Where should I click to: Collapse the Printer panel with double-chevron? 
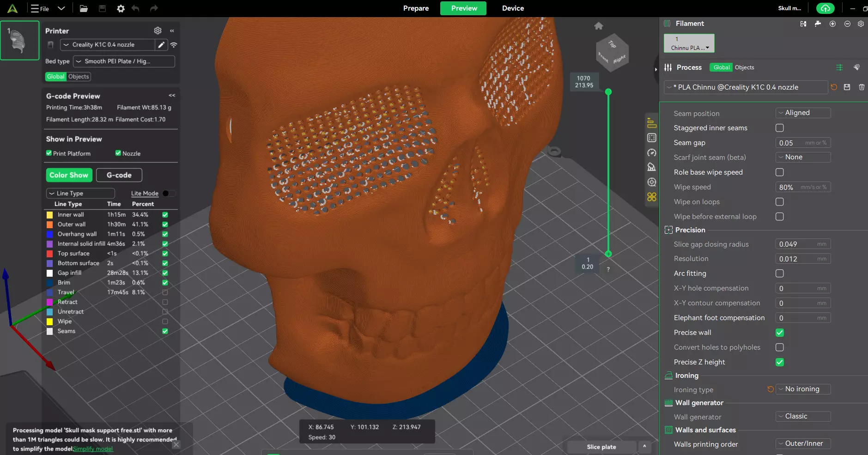point(172,30)
